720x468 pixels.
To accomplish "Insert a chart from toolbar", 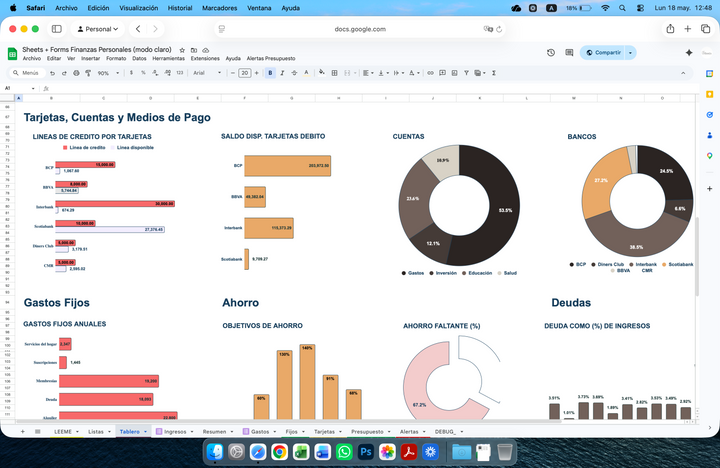I will 454,73.
